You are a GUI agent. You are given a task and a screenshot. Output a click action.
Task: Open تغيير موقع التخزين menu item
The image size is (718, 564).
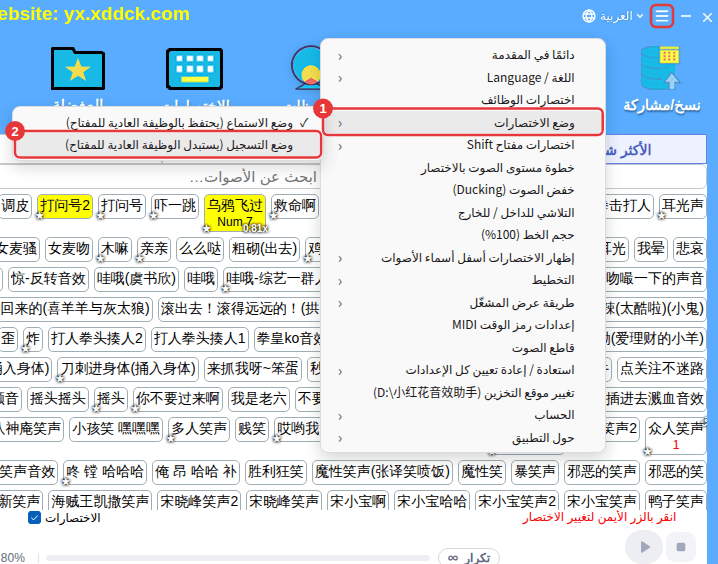point(463,393)
